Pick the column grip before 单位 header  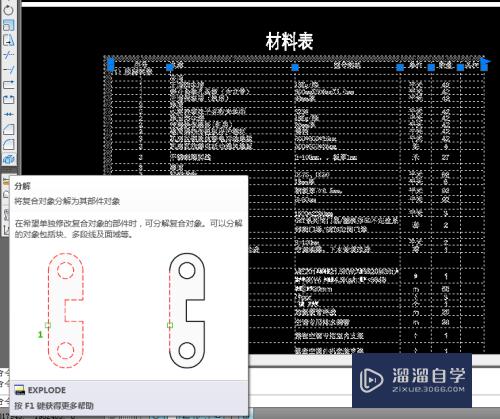tap(400, 68)
